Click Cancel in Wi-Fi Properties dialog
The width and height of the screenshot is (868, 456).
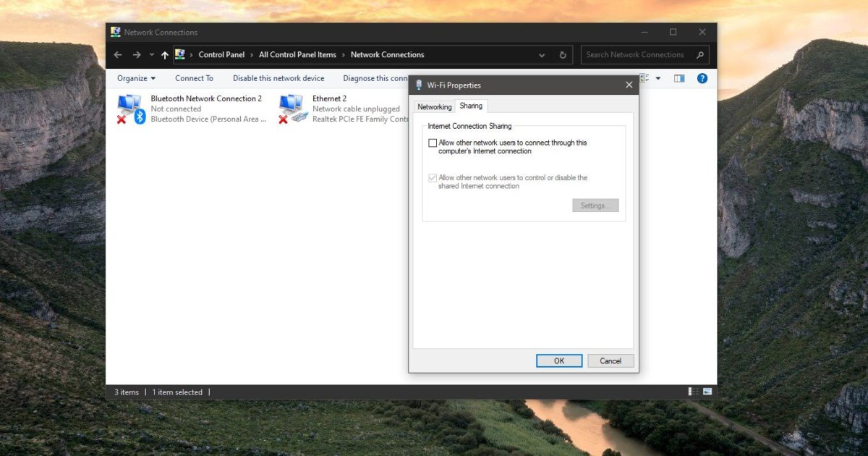(610, 360)
